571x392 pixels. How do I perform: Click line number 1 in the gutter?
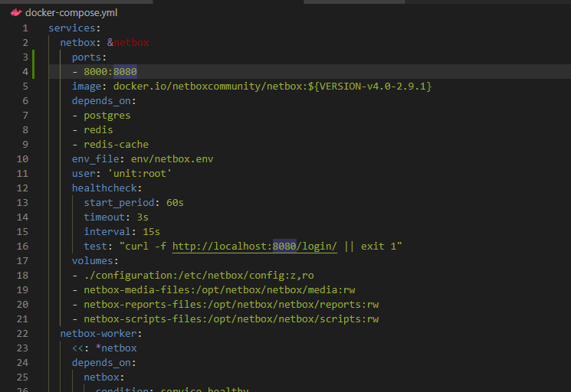click(25, 28)
